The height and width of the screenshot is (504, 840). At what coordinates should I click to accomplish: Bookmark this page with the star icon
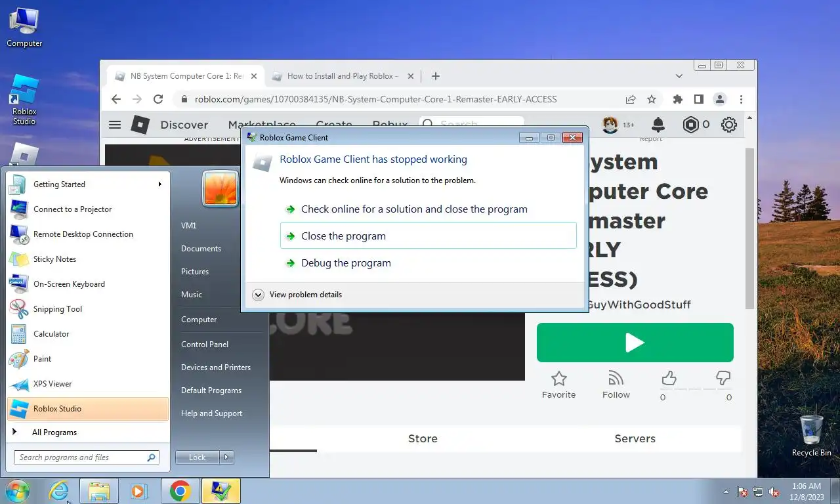[x=652, y=99]
